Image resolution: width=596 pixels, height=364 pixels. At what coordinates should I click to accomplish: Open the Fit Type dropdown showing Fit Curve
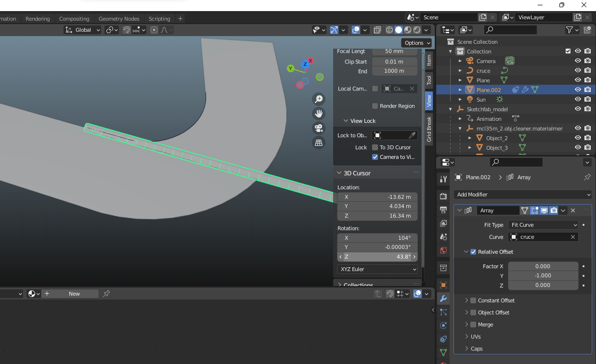coord(543,225)
